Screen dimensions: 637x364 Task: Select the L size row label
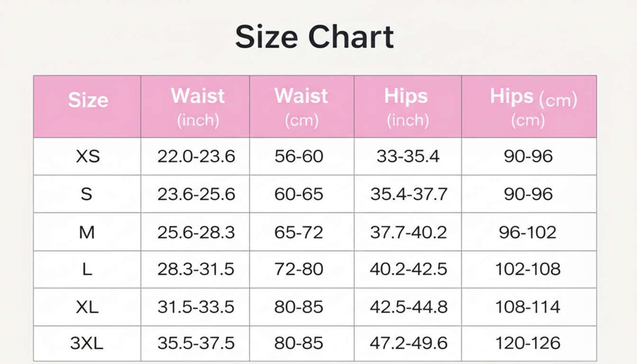pyautogui.click(x=87, y=269)
